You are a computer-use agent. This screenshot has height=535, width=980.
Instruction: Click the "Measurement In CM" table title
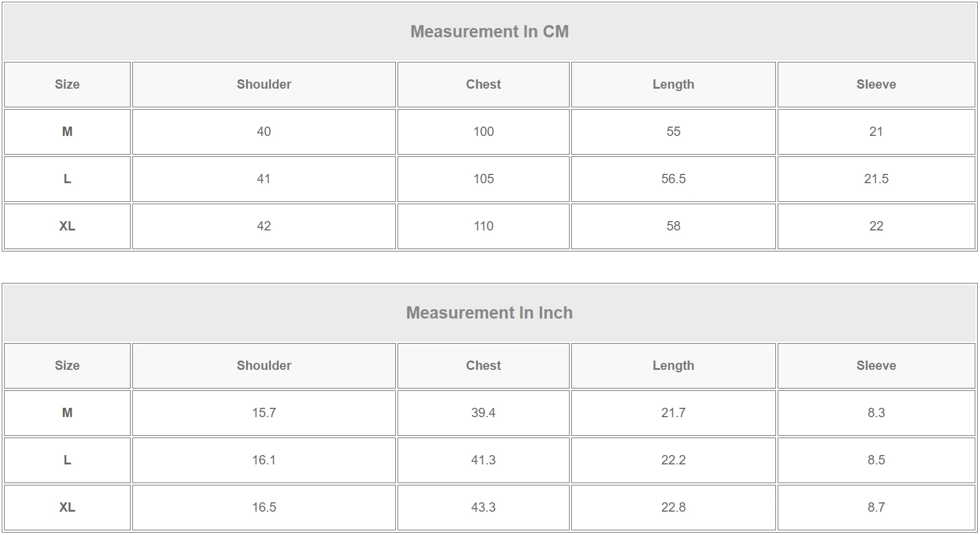[489, 32]
